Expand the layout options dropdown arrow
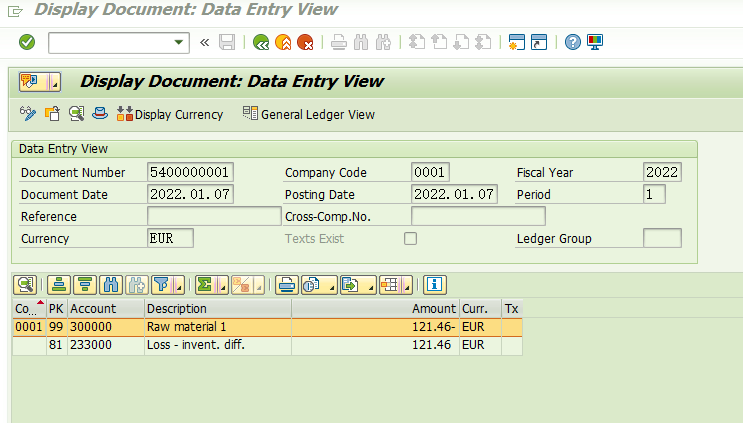This screenshot has height=423, width=743. pos(407,285)
